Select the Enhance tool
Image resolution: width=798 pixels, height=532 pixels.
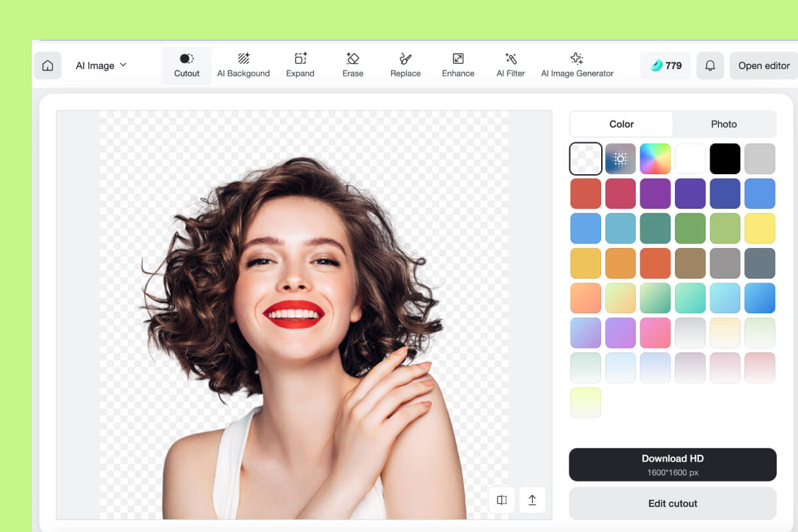pos(458,66)
